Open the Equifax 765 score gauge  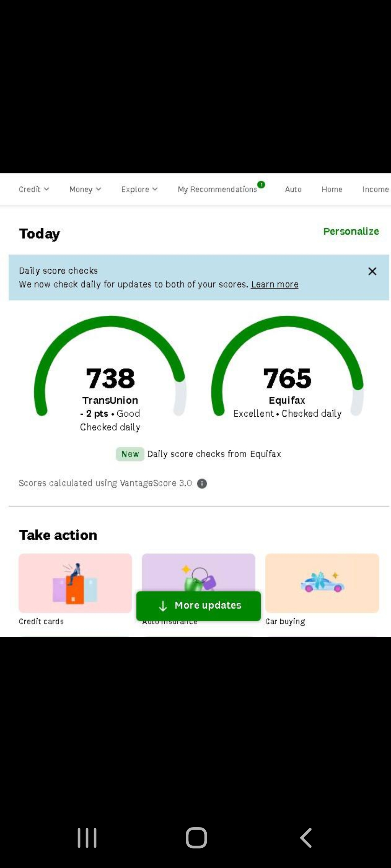click(287, 378)
